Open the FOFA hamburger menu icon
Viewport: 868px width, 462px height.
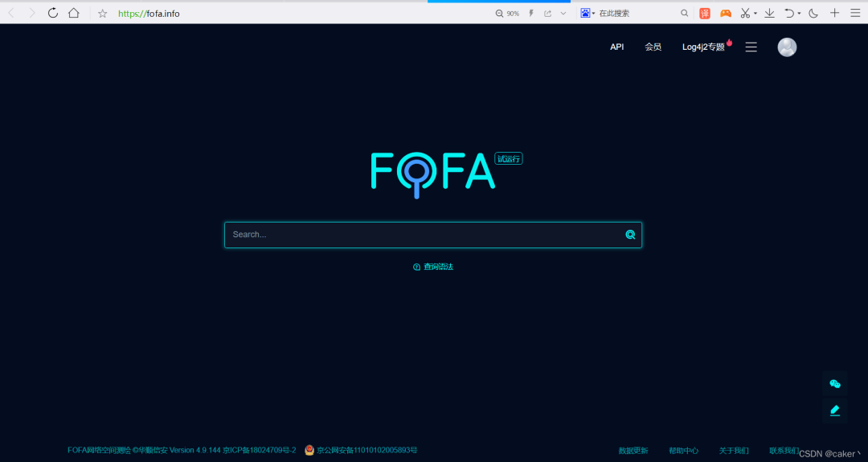pyautogui.click(x=751, y=47)
